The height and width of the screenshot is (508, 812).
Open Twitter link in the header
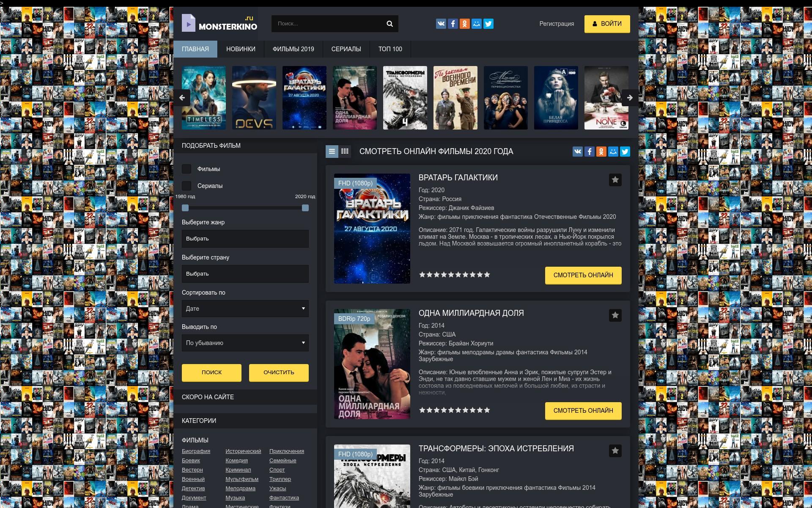point(488,24)
